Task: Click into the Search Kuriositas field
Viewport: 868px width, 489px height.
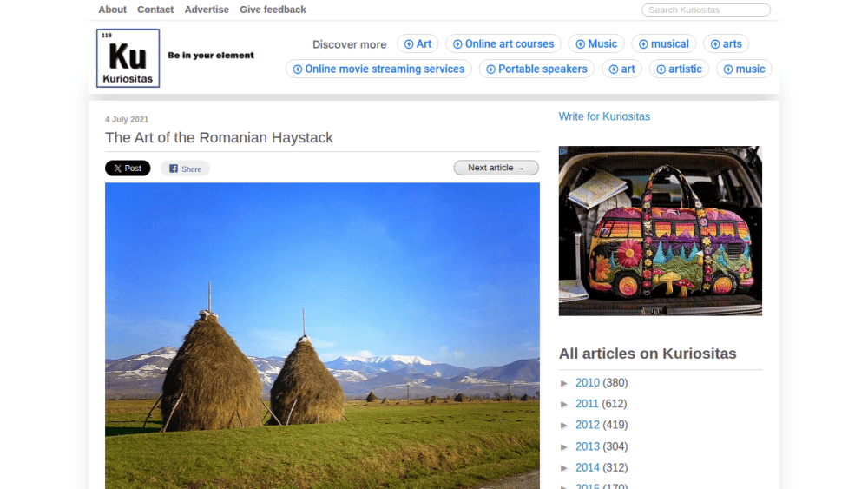Action: click(706, 10)
